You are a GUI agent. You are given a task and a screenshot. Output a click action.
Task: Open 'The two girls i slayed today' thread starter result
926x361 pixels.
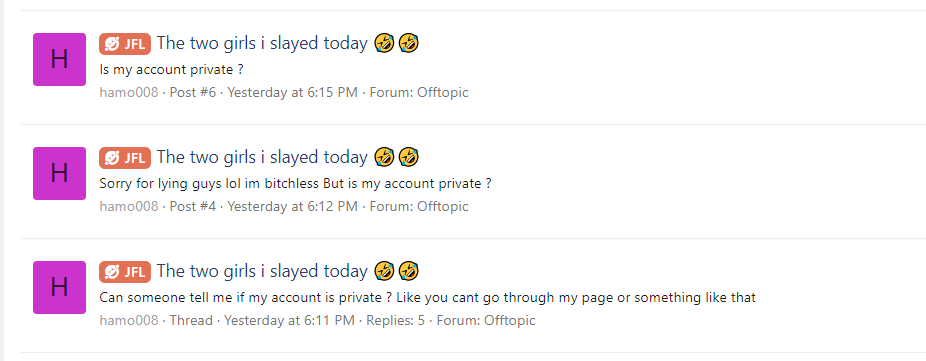[262, 271]
